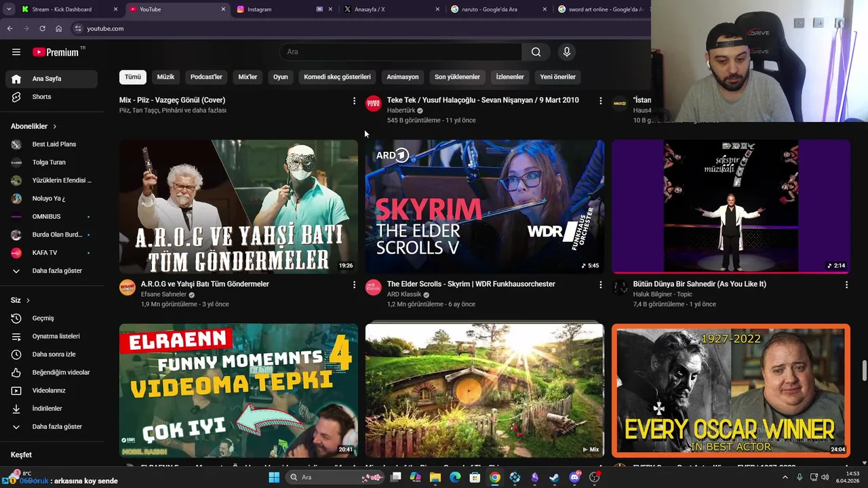Select the İzlenenler chip
Viewport: 868px width, 488px height.
510,77
